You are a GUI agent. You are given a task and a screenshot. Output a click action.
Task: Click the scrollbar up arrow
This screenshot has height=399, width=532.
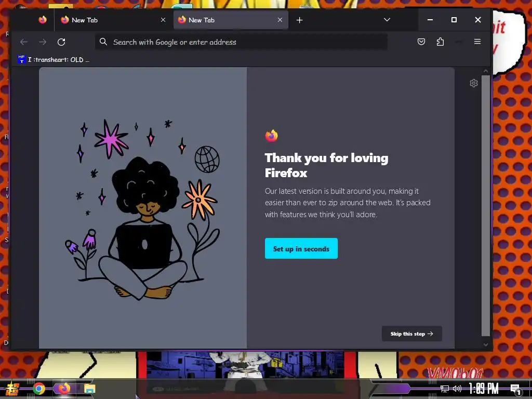pyautogui.click(x=486, y=71)
